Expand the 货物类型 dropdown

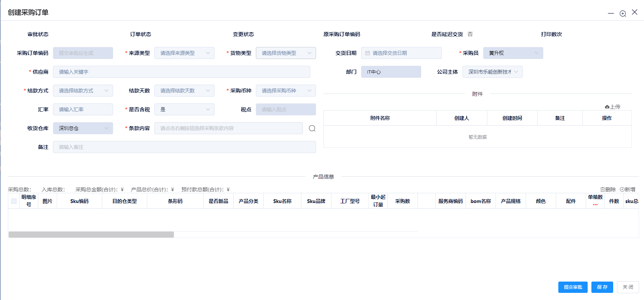[x=286, y=53]
